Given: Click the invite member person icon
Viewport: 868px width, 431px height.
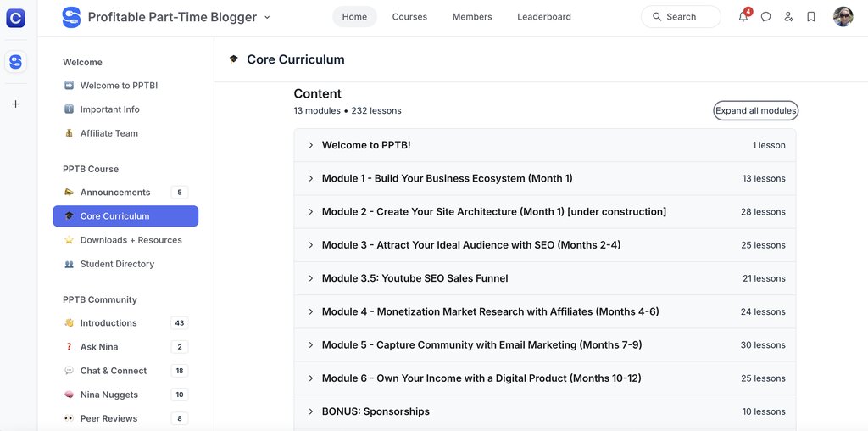Looking at the screenshot, I should [789, 17].
